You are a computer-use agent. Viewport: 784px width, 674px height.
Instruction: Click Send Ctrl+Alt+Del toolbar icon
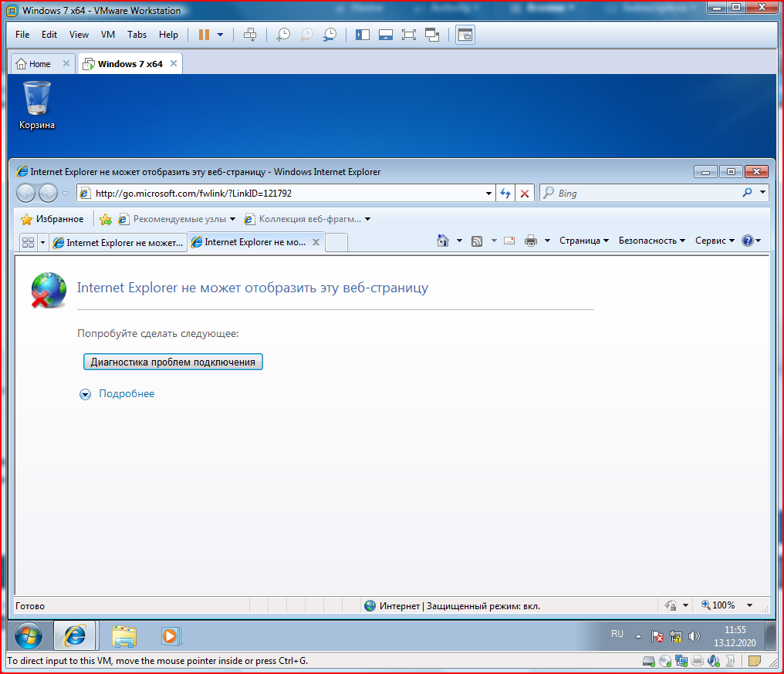point(250,35)
